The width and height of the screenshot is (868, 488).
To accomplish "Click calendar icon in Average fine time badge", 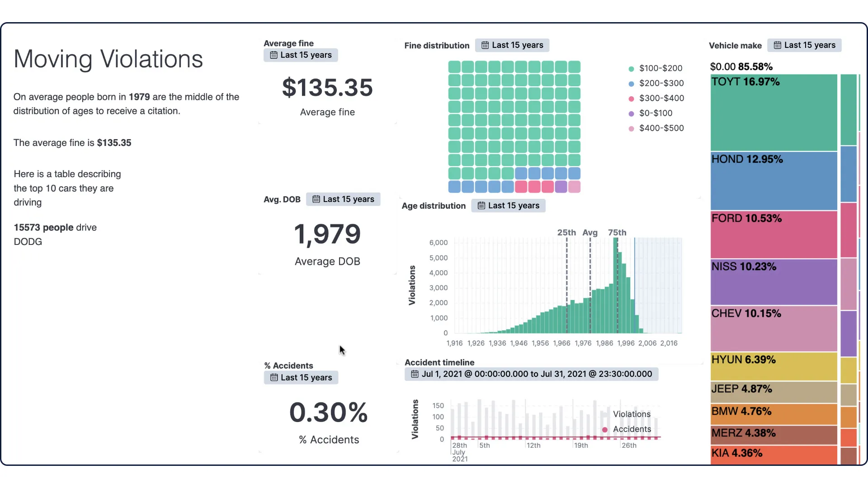I will coord(274,55).
